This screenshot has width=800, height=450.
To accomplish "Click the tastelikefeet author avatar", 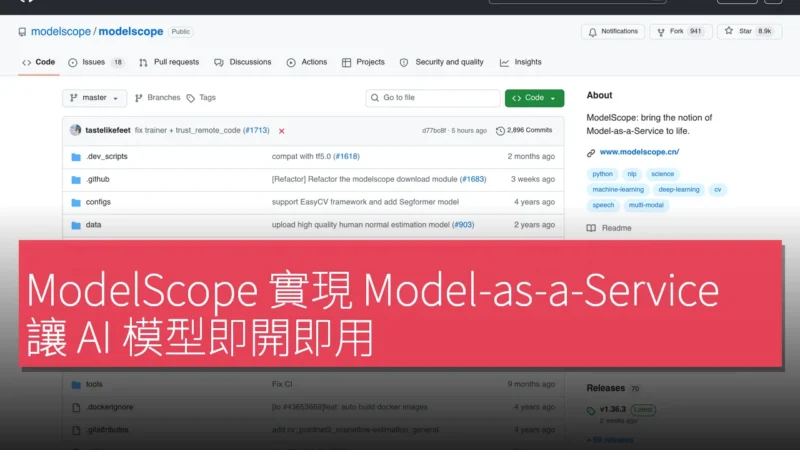I will tap(76, 130).
